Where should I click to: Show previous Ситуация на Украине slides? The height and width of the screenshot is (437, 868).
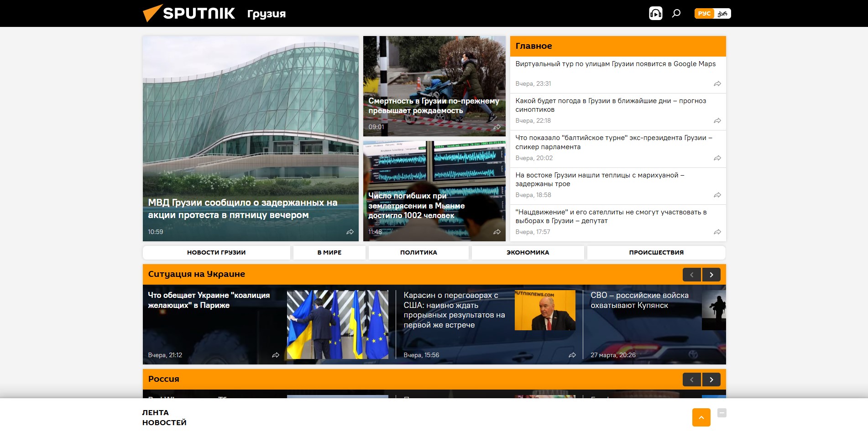click(x=692, y=275)
